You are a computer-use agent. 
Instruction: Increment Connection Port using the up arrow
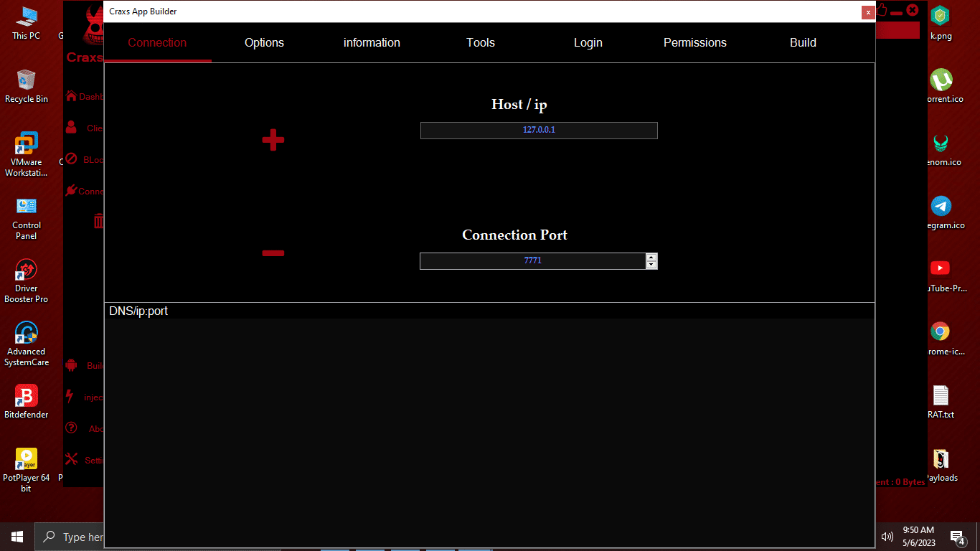coord(651,258)
